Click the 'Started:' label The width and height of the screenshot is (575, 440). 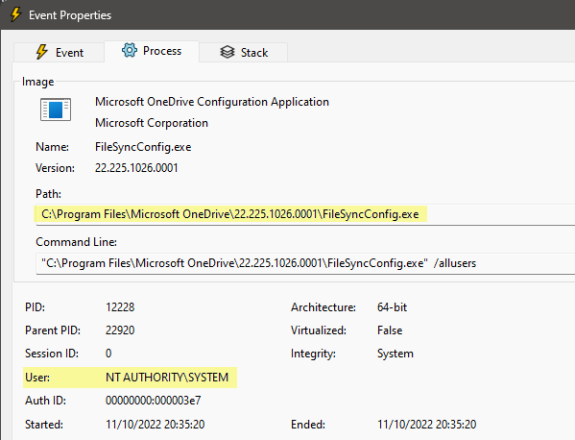tap(44, 425)
